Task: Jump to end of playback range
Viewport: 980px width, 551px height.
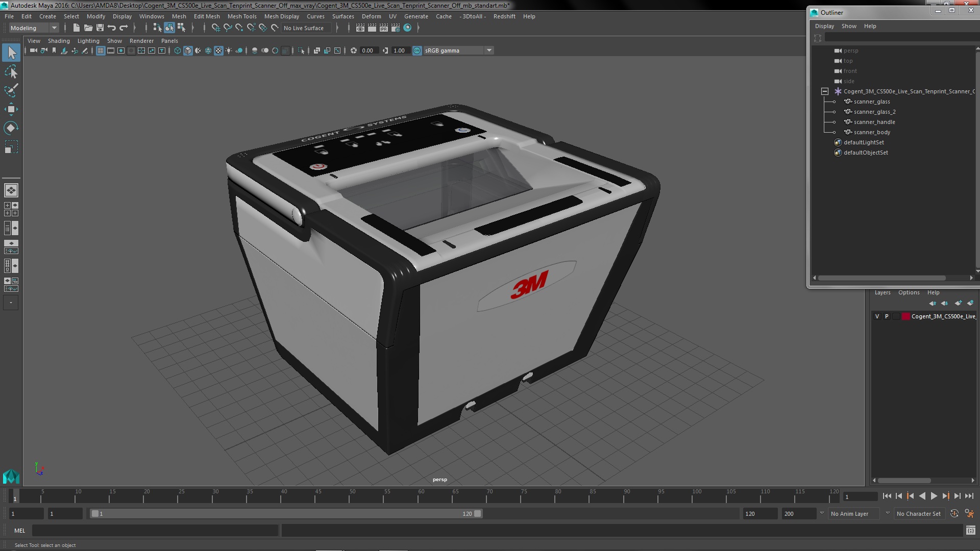Action: (x=969, y=496)
